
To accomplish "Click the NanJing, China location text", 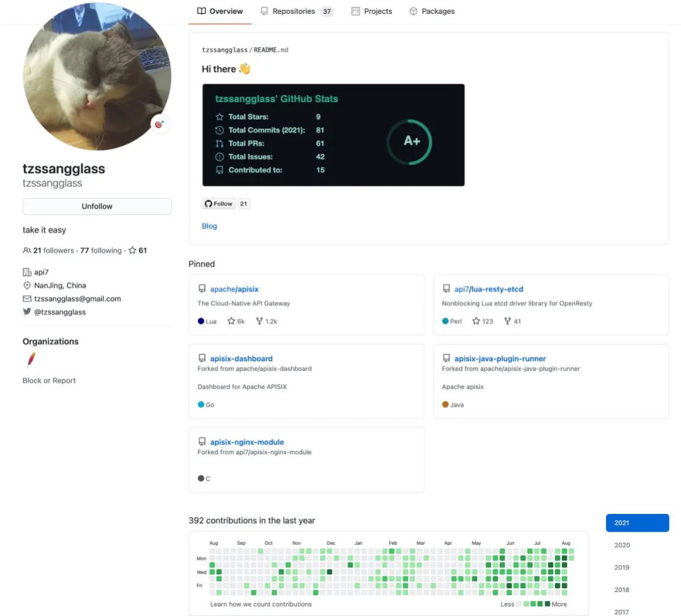I will [x=60, y=286].
